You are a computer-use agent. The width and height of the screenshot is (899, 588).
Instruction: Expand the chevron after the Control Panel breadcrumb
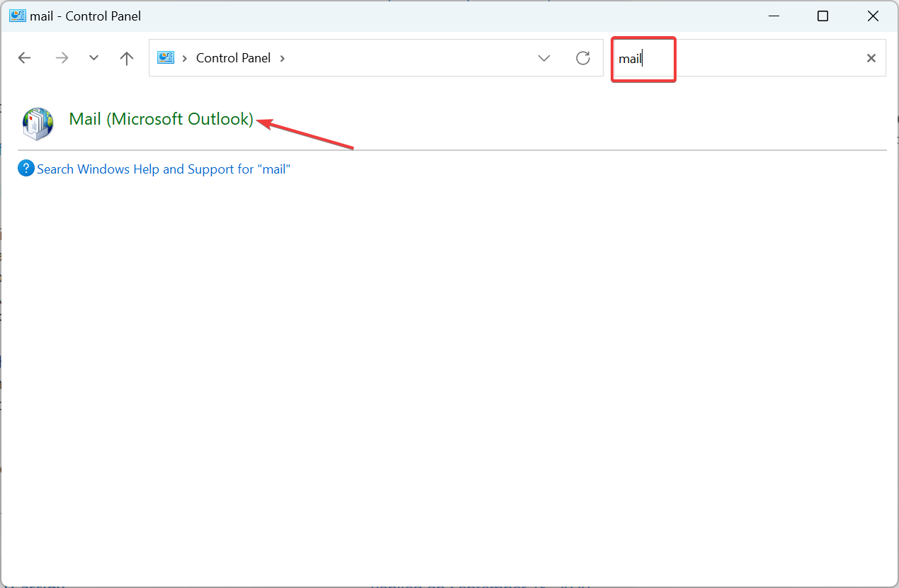point(282,58)
